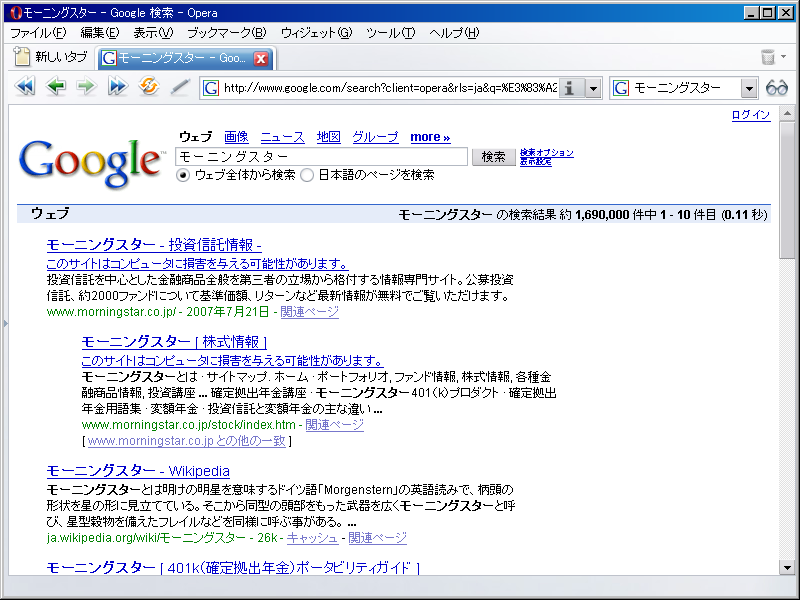Open the address bar dropdown arrow
The height and width of the screenshot is (600, 800).
coord(593,88)
